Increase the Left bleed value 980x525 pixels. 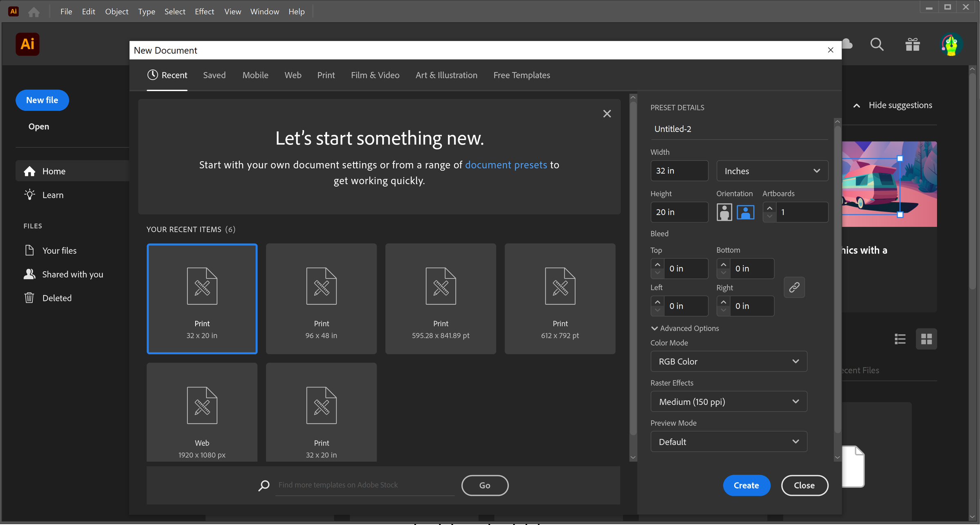(657, 302)
